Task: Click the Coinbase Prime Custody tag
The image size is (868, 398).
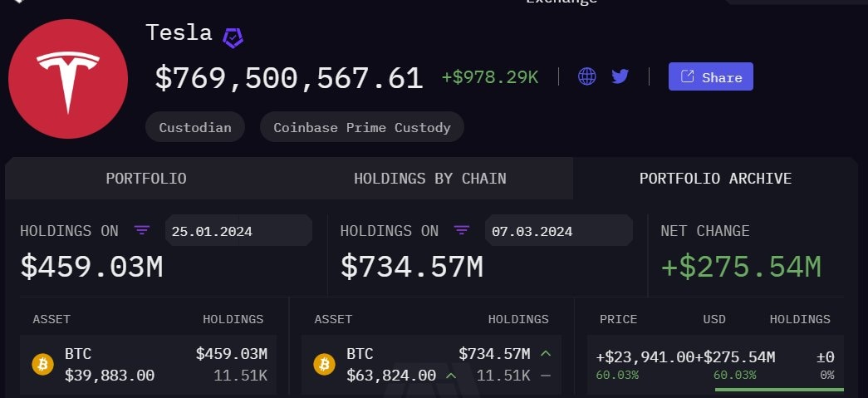Action: (362, 127)
